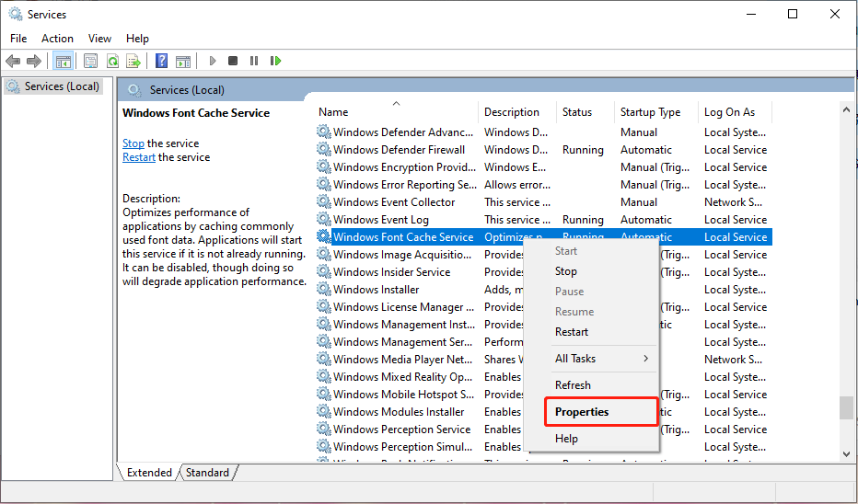
Task: Choose Properties from the context menu
Action: click(x=582, y=412)
